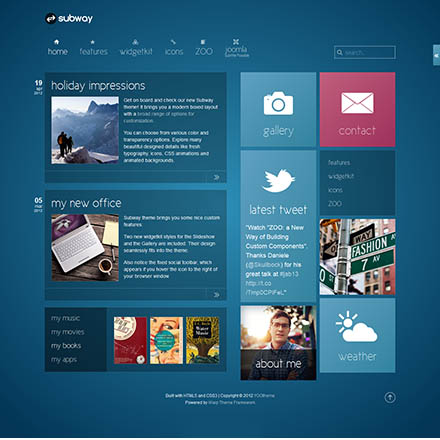Expand my new office read-more arrow
440x440 pixels.
click(x=216, y=295)
